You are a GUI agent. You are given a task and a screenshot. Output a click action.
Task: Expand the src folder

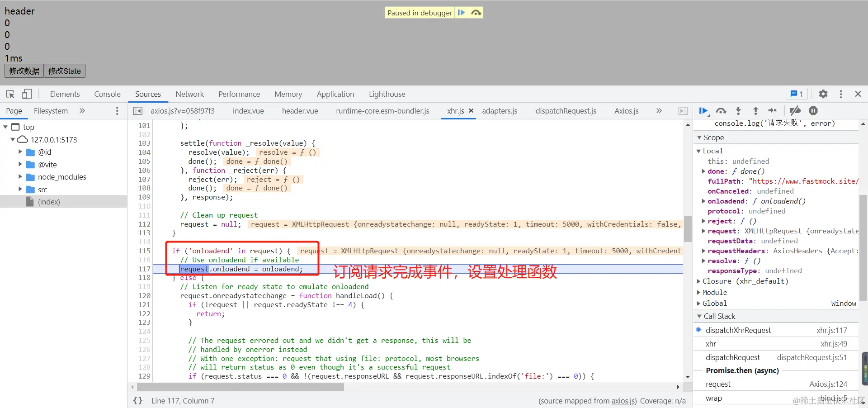click(x=20, y=189)
